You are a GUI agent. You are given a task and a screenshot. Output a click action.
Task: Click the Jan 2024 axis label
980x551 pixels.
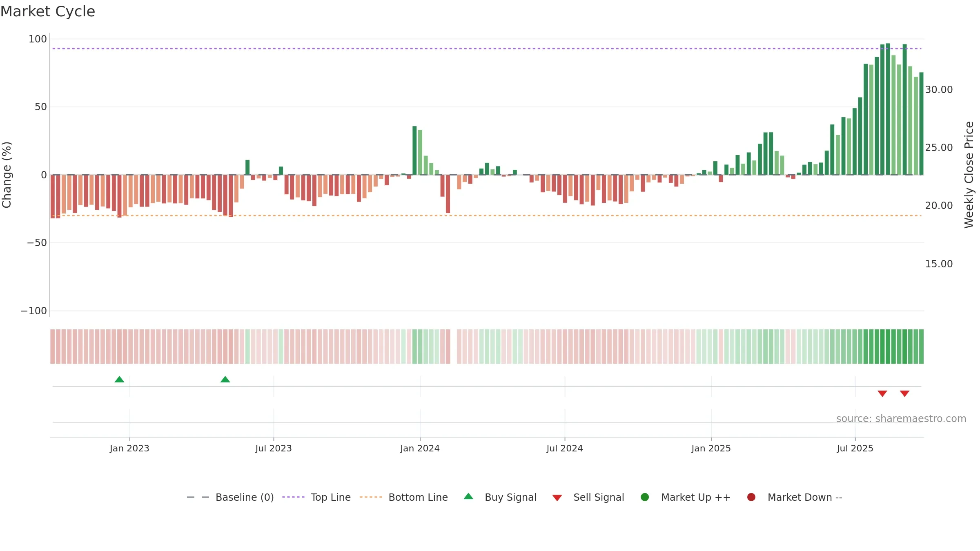point(420,449)
